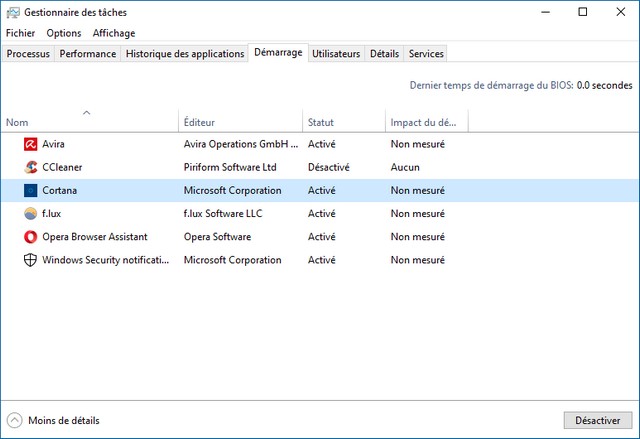Click CCleaner's Désactivé status

(329, 167)
